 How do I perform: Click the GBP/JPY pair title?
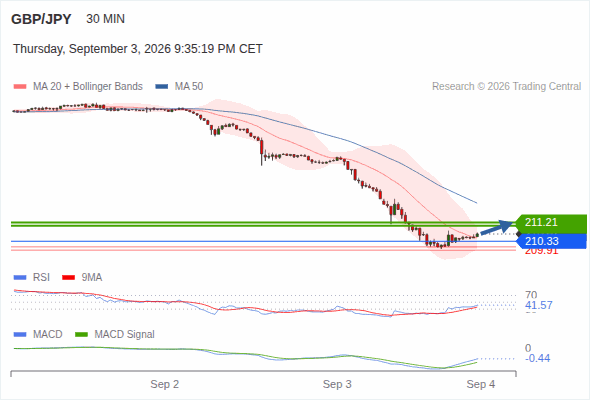tap(41, 19)
